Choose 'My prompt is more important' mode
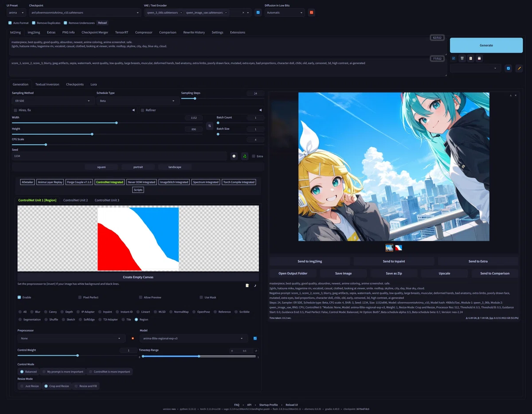This screenshot has width=532, height=414. coord(63,371)
